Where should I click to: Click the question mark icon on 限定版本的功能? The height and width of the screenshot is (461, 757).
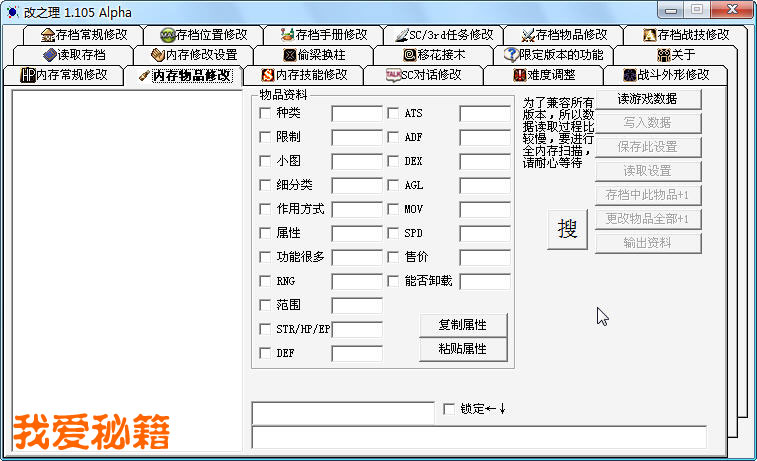[x=512, y=55]
